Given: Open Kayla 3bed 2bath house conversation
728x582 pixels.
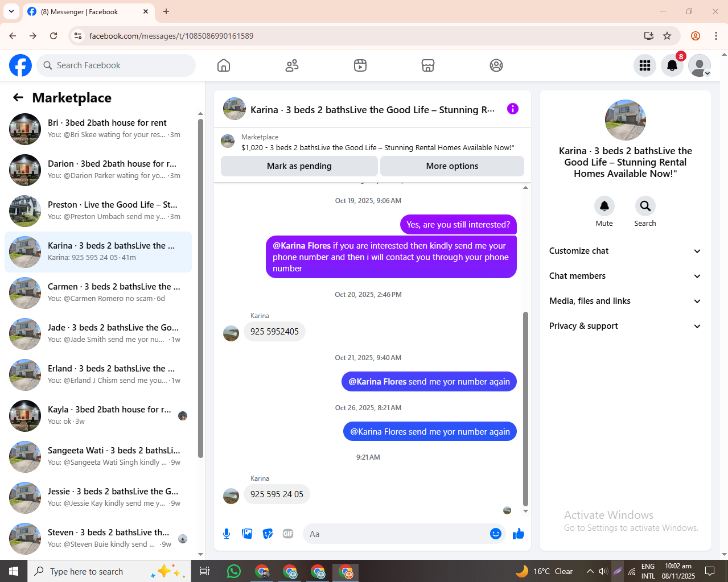Looking at the screenshot, I should pyautogui.click(x=98, y=416).
